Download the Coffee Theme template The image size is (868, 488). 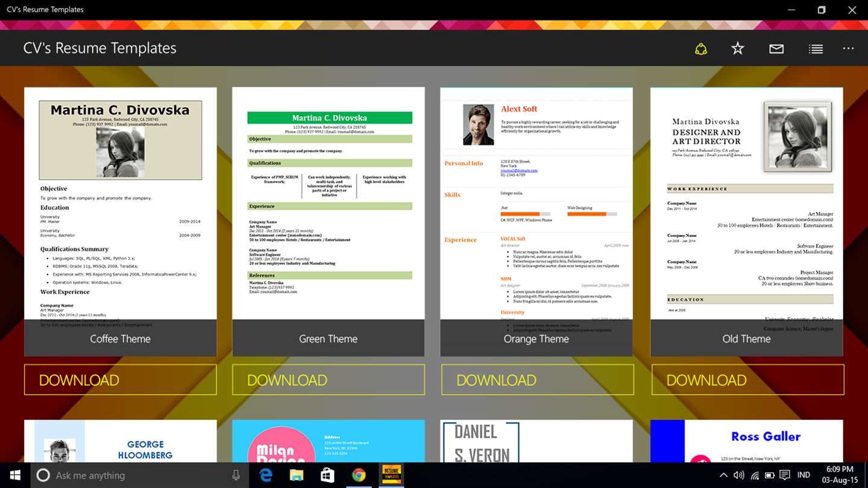[121, 380]
